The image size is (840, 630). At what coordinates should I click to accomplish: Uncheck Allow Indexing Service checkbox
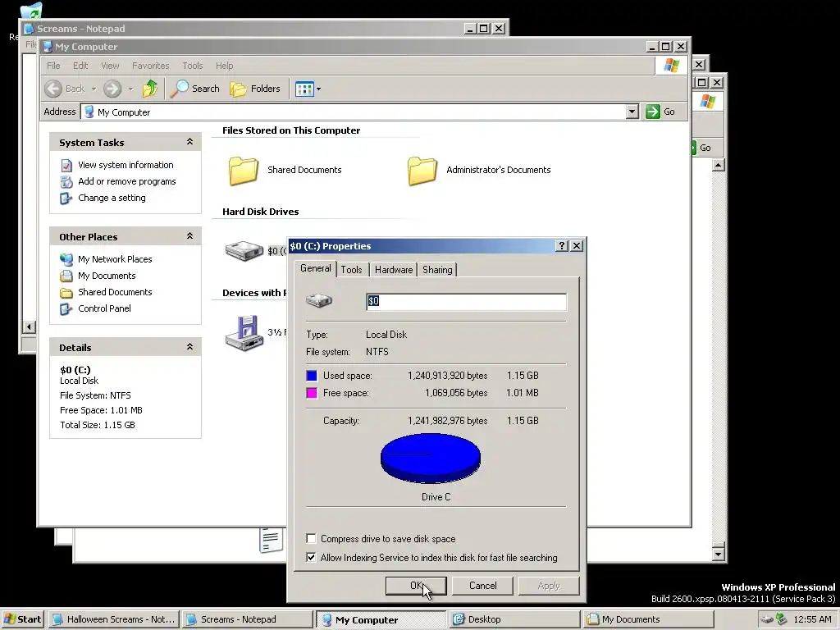click(311, 557)
